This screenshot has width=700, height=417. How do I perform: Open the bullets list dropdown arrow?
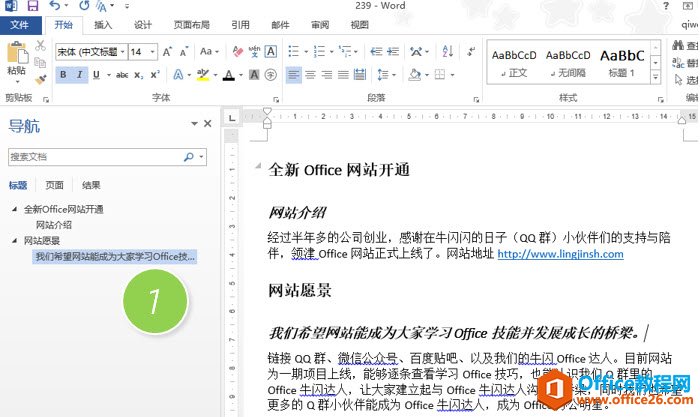click(x=306, y=52)
